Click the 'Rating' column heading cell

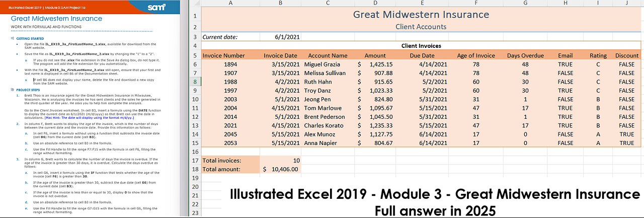[598, 56]
